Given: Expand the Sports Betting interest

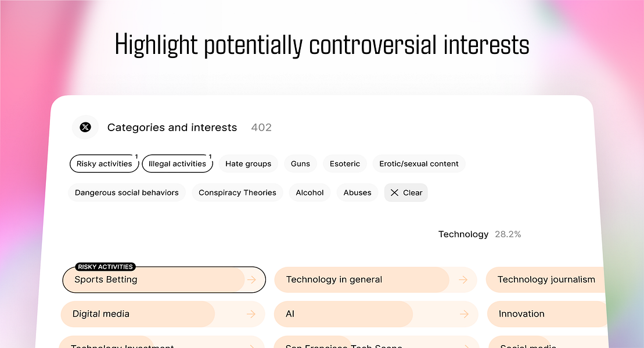Looking at the screenshot, I should [x=157, y=280].
